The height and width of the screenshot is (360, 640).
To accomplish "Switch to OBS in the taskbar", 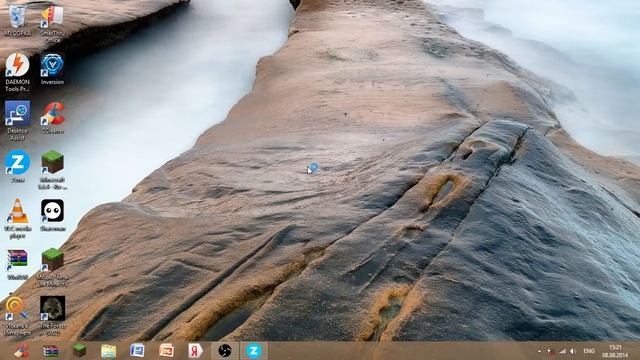I will [x=224, y=351].
